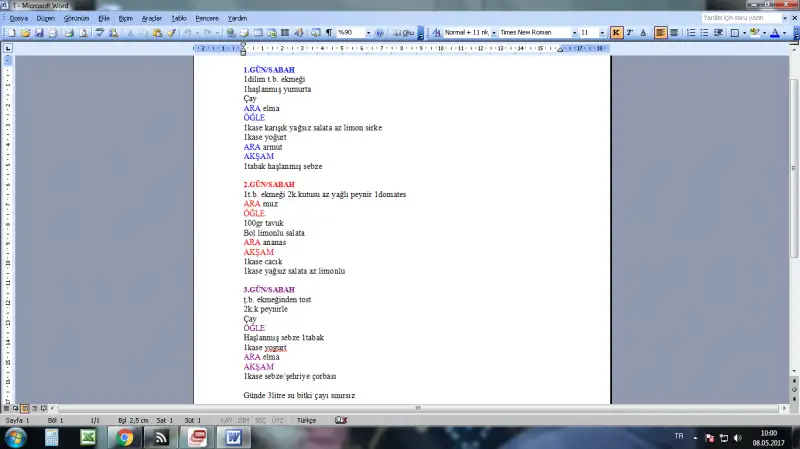The height and width of the screenshot is (449, 800).
Task: Align text to center
Action: coord(675,33)
